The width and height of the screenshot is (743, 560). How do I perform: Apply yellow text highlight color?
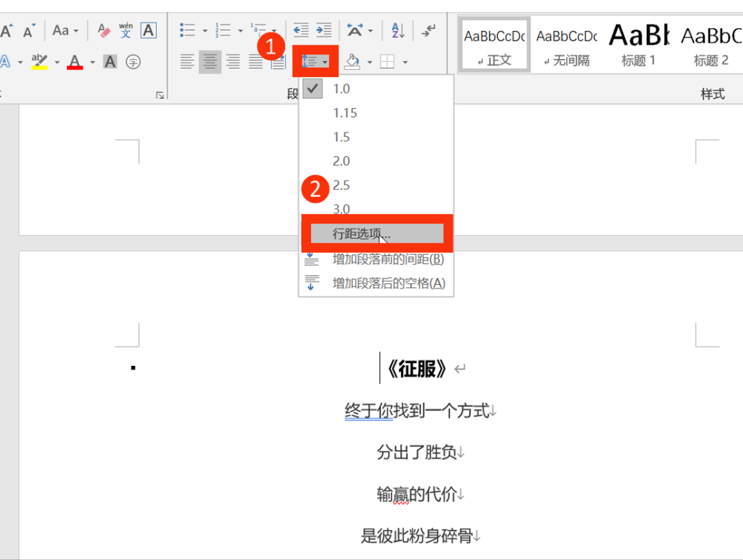(39, 62)
